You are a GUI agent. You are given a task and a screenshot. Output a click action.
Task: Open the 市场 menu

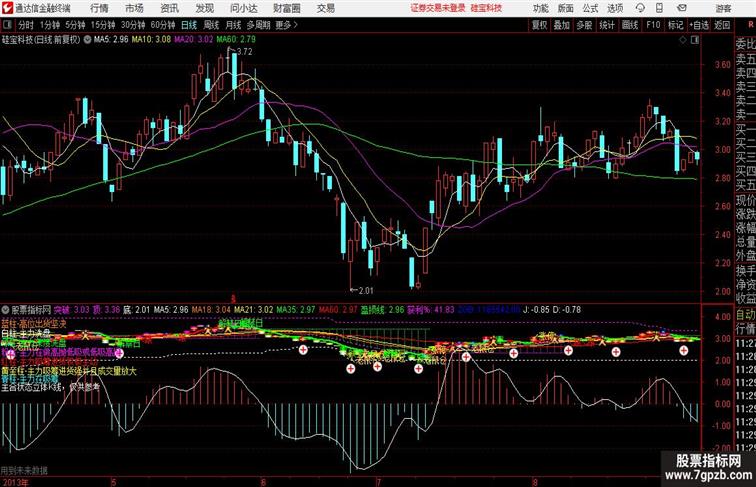pos(134,8)
